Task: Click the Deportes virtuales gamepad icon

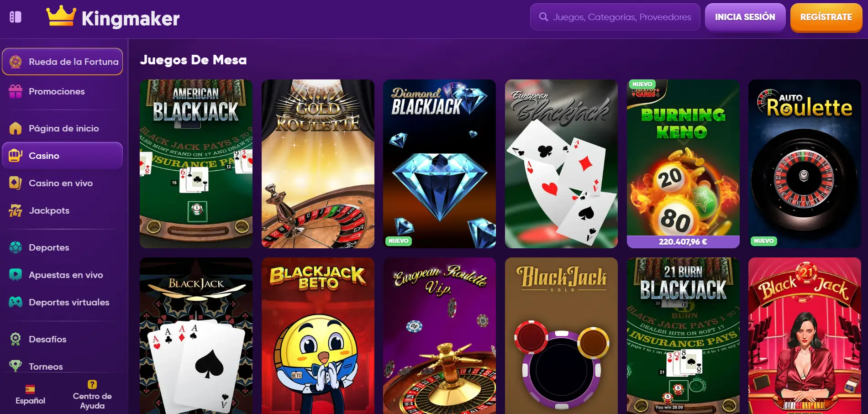Action: 16,302
